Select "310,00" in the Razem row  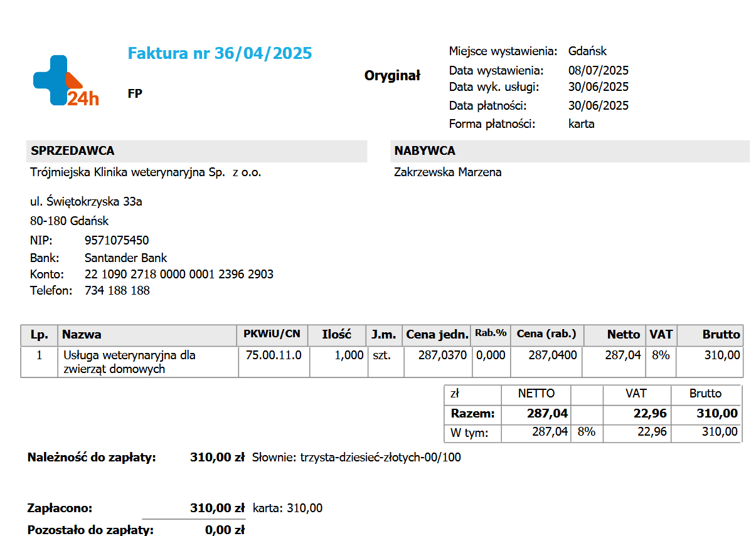click(718, 414)
